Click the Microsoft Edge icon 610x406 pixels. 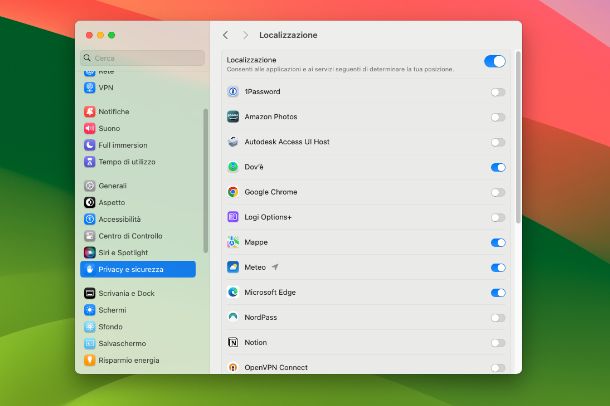[233, 292]
